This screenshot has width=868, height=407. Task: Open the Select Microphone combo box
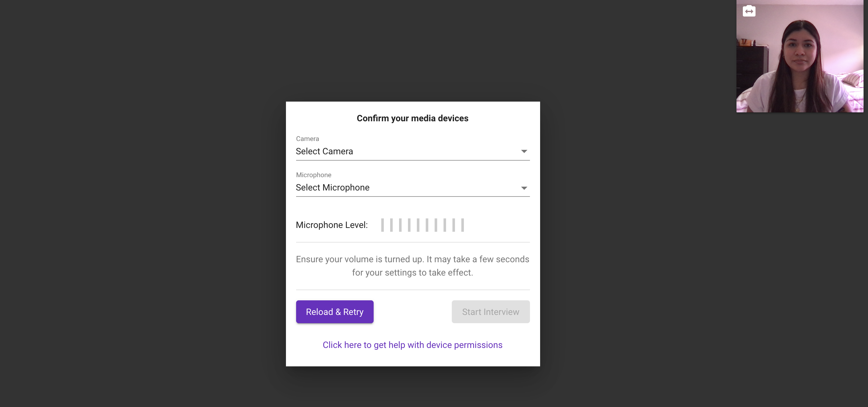[412, 188]
